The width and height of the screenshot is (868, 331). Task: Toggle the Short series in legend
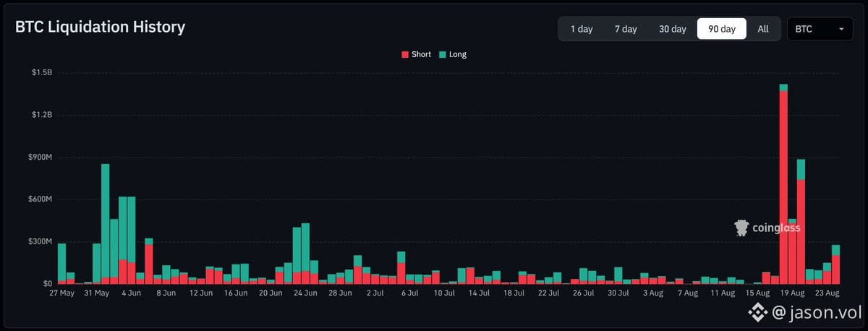417,54
